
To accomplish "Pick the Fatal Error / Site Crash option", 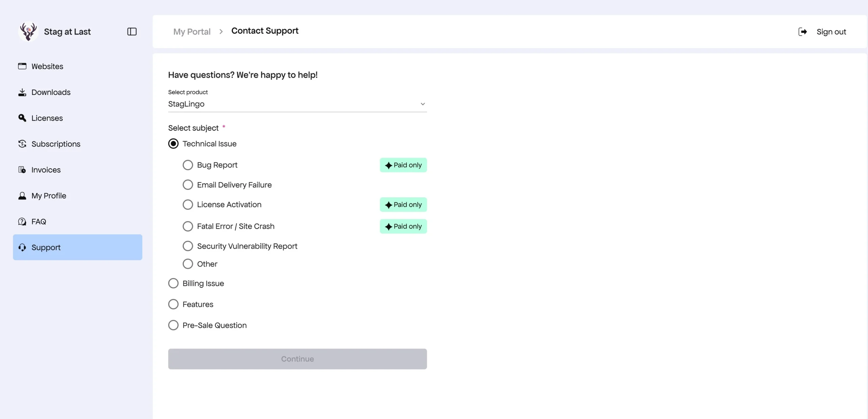I will coord(188,226).
